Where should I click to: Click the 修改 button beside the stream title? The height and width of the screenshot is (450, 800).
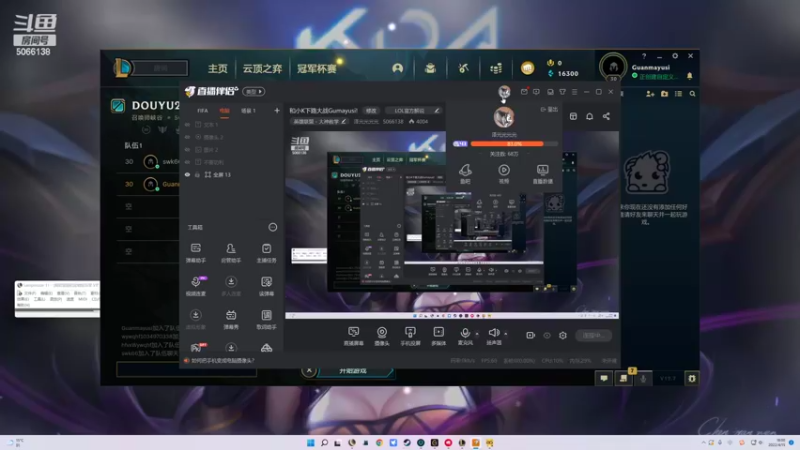coord(371,111)
